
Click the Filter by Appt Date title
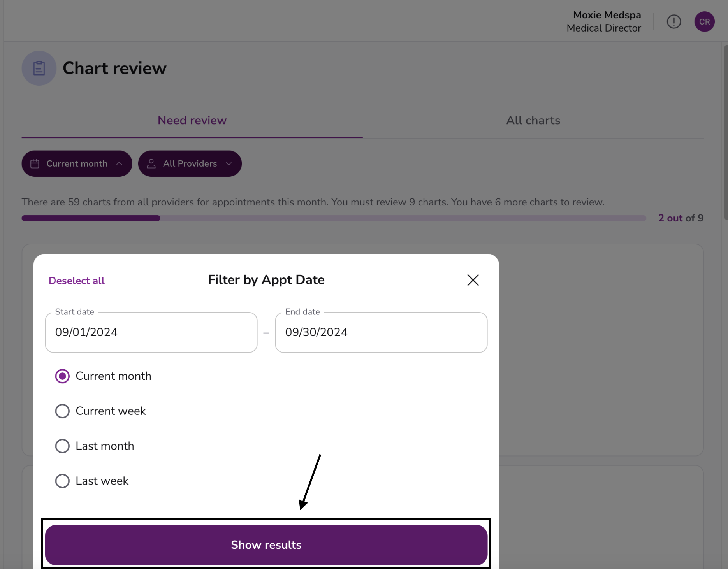pos(266,280)
